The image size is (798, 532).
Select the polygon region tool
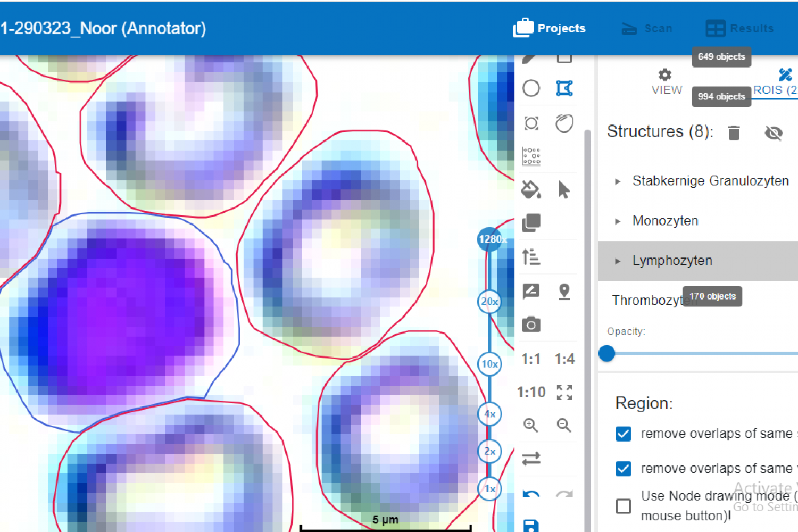point(564,88)
